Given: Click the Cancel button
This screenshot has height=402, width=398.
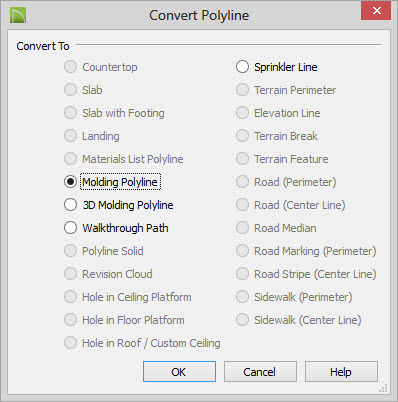Looking at the screenshot, I should [260, 372].
